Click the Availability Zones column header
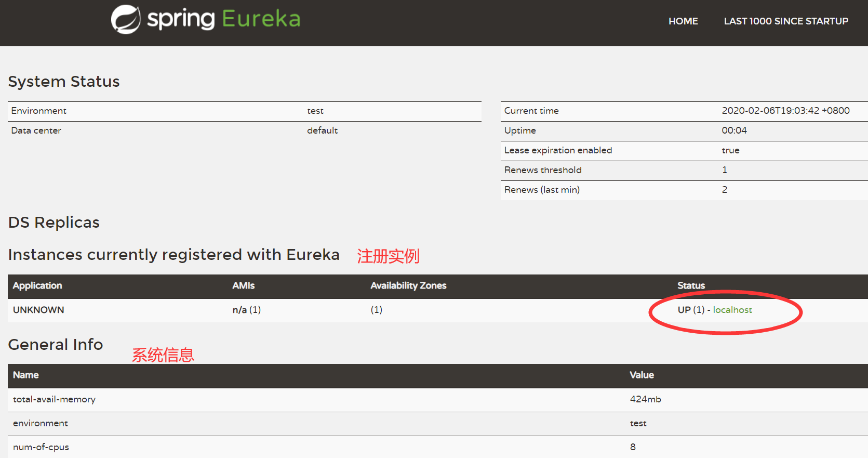This screenshot has height=458, width=868. coord(408,285)
